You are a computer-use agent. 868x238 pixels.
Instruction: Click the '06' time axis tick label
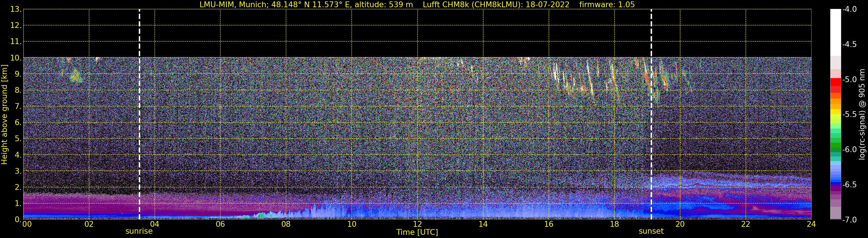220,224
